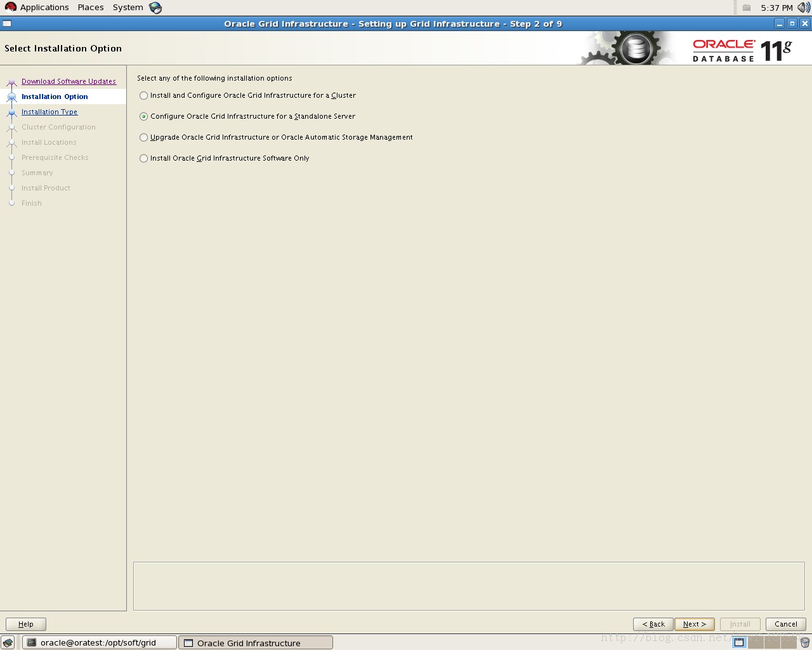
Task: Click the Installation Type step bullet icon
Action: [x=11, y=112]
